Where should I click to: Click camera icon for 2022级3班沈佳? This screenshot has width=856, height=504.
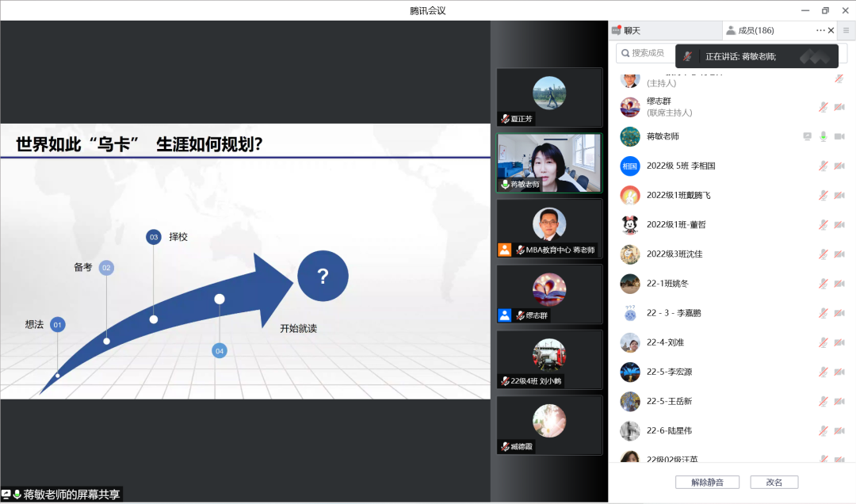click(839, 254)
